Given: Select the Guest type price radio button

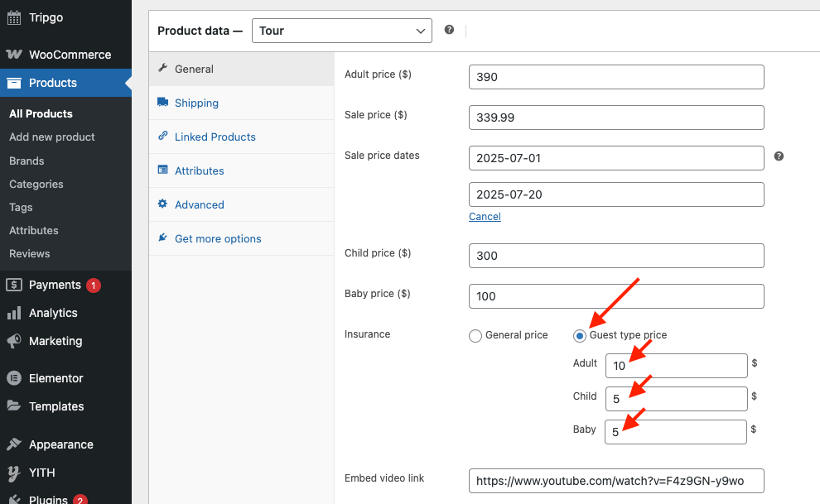Looking at the screenshot, I should [580, 336].
